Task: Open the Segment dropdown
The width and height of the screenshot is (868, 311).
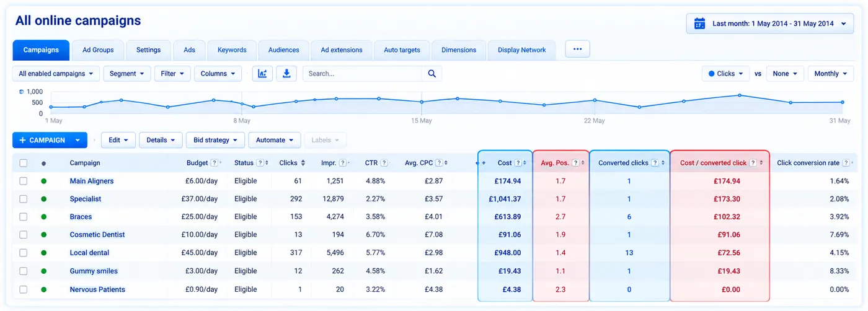Action: pyautogui.click(x=127, y=74)
